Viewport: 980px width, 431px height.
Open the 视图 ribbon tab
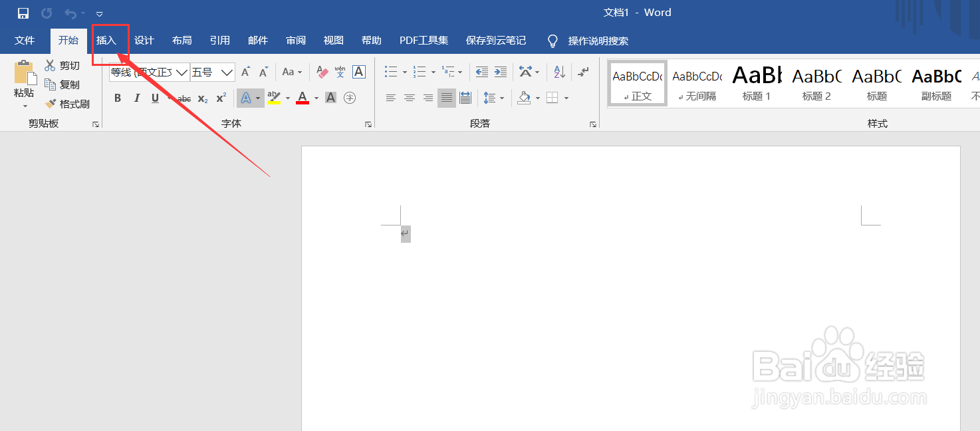click(334, 41)
